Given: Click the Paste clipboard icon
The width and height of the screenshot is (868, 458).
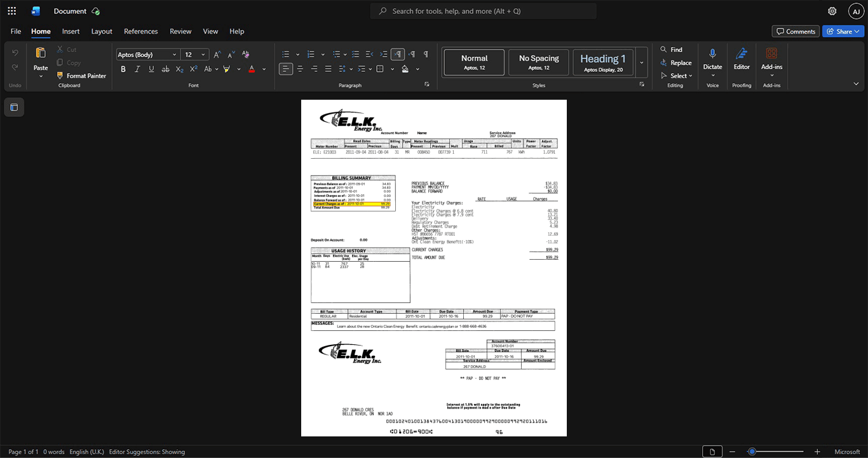Looking at the screenshot, I should (x=41, y=53).
